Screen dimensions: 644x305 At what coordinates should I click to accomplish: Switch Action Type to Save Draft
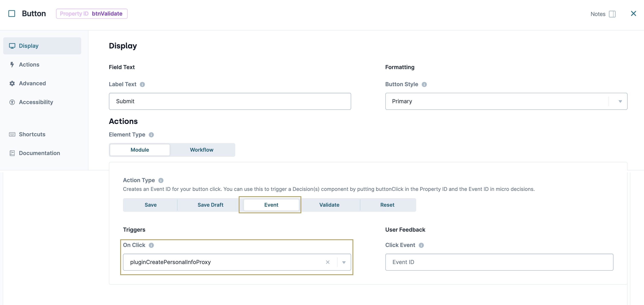pyautogui.click(x=210, y=205)
